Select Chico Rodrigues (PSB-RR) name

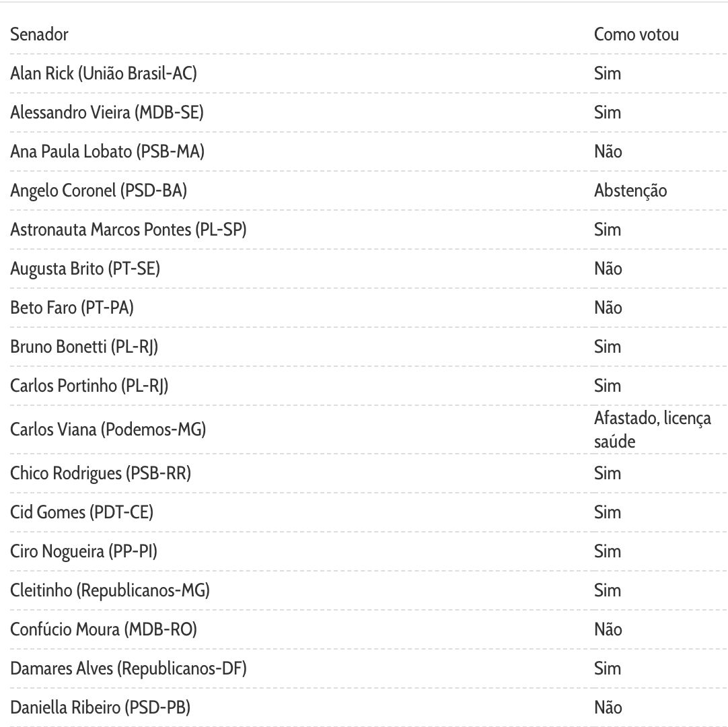(x=100, y=473)
